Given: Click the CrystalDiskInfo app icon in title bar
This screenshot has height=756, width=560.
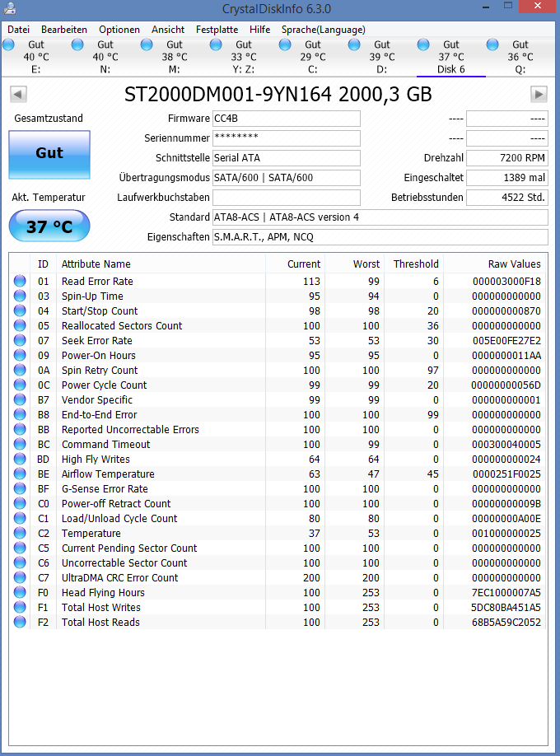Looking at the screenshot, I should 10,8.
